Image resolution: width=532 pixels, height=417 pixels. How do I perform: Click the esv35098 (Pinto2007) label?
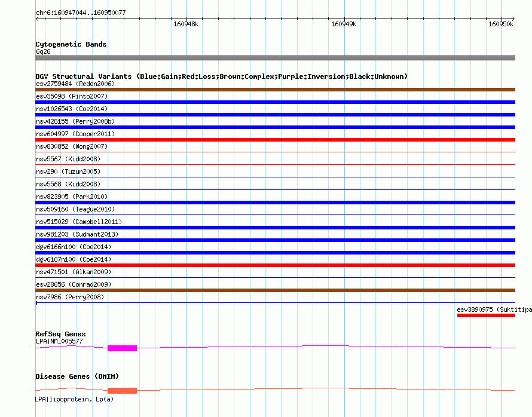[72, 96]
